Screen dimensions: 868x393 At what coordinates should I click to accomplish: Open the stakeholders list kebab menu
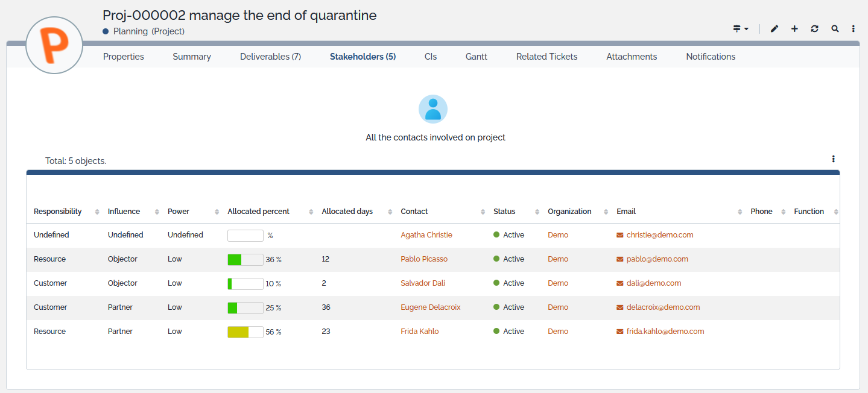833,159
